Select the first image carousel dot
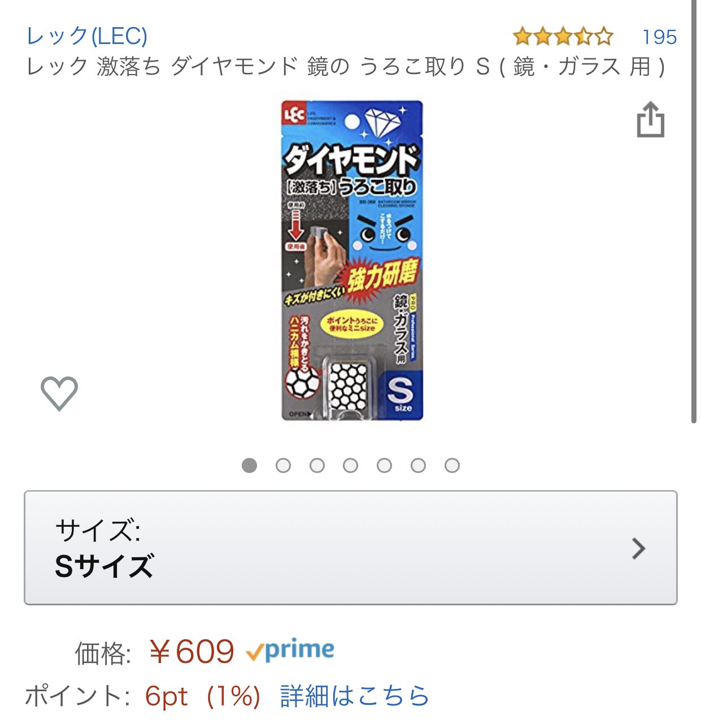Screen dimensions: 701x728 pos(249,465)
